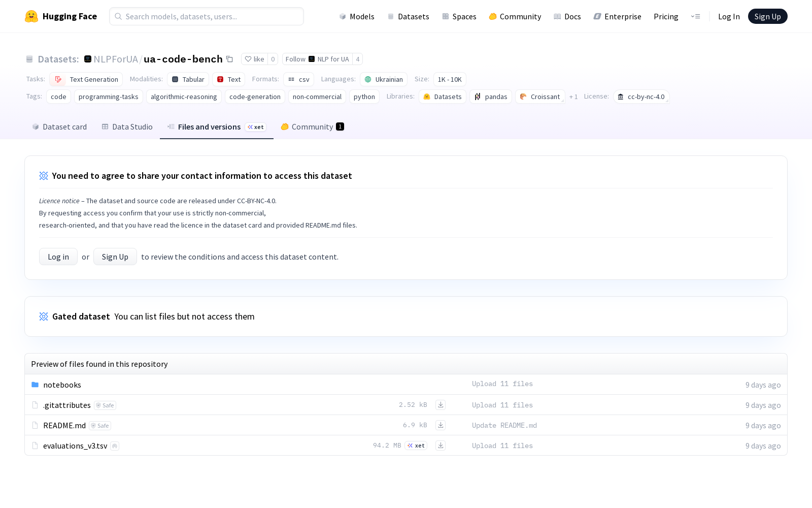Copy dataset name with the copy icon

coord(229,59)
